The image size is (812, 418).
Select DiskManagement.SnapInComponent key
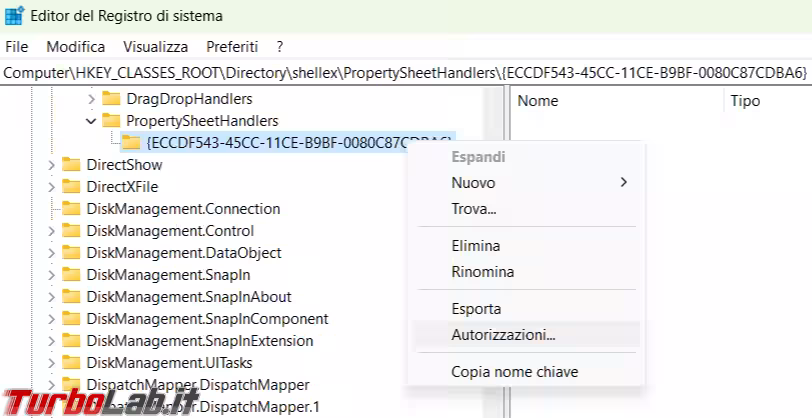coord(207,319)
